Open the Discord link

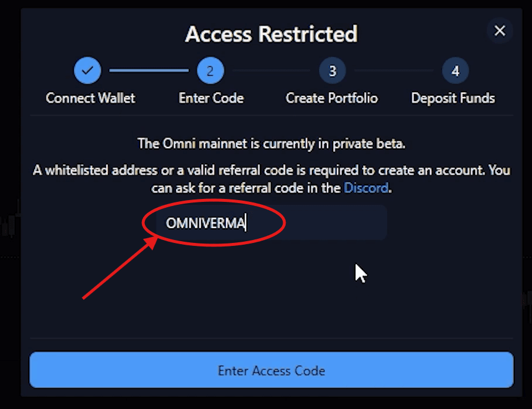tap(366, 188)
